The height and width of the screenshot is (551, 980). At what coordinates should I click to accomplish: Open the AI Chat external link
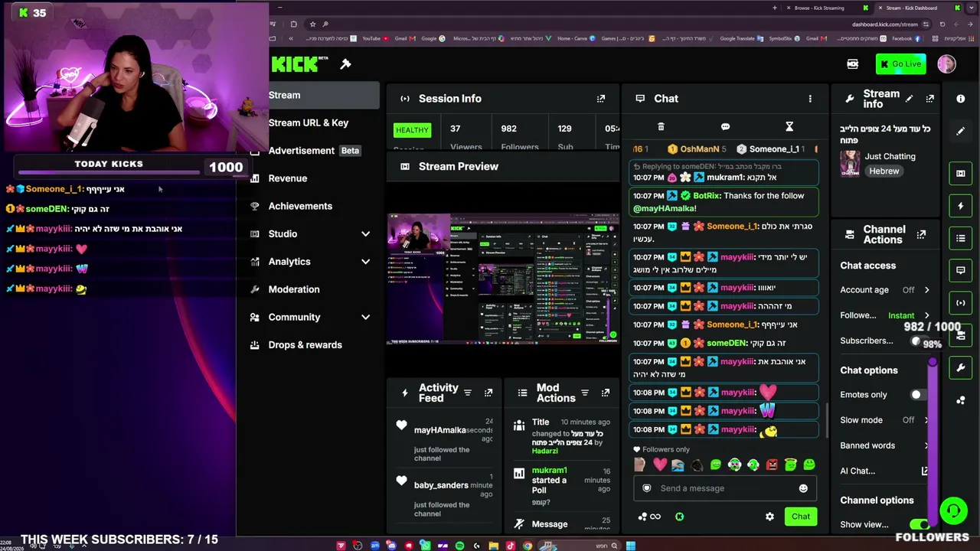pos(925,471)
